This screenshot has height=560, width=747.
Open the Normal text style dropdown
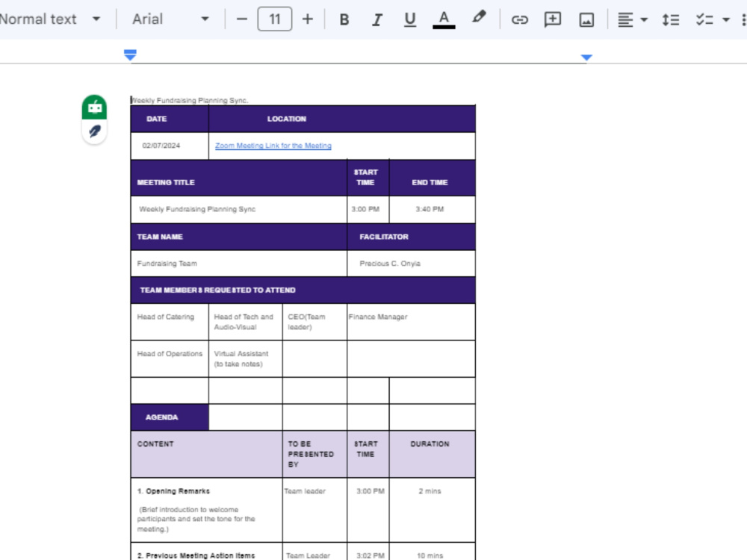point(51,19)
